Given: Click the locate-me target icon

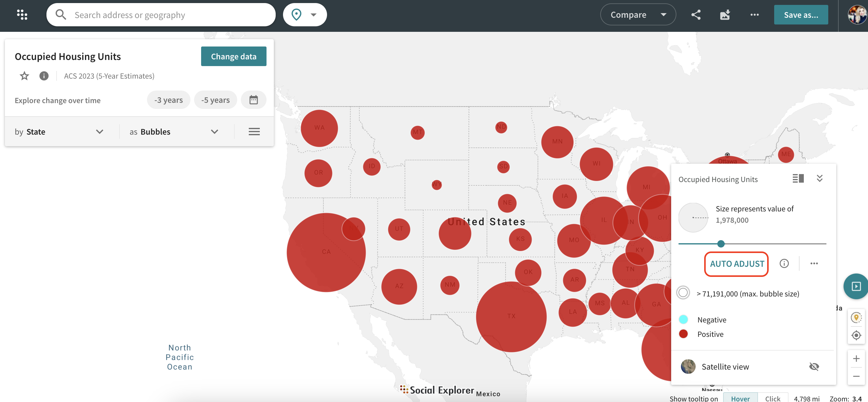Looking at the screenshot, I should [x=856, y=335].
